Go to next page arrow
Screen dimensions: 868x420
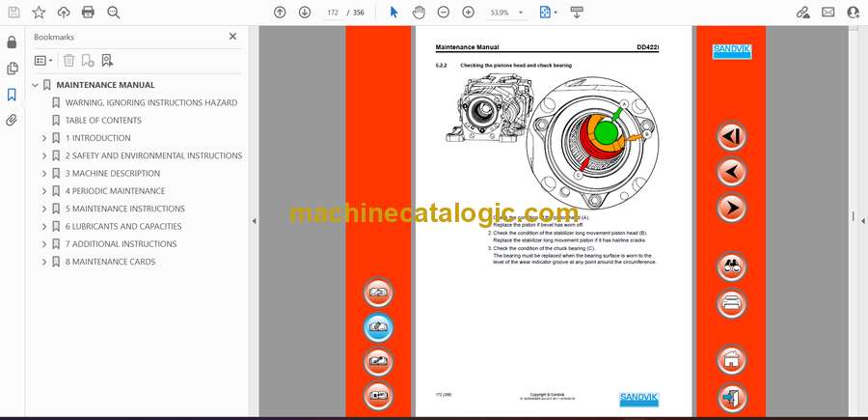[x=305, y=13]
